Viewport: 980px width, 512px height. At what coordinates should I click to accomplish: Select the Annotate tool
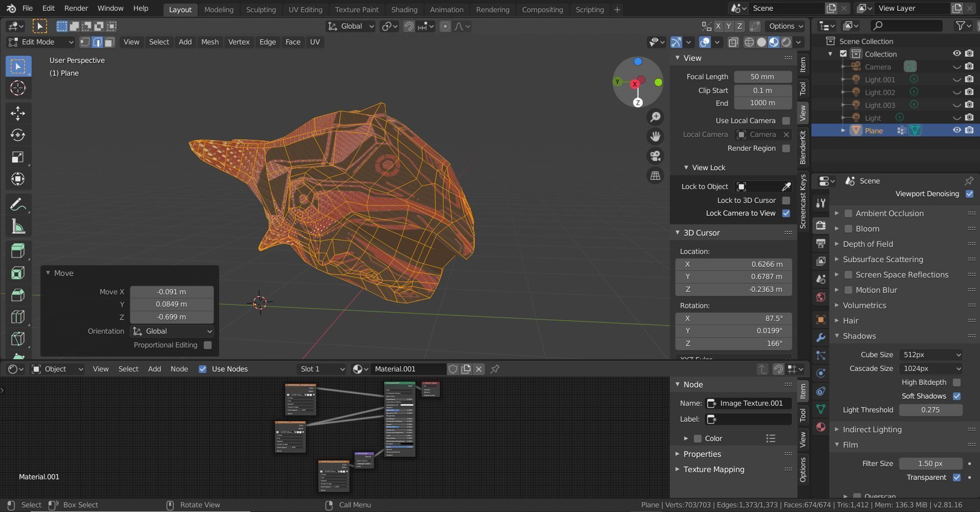pyautogui.click(x=18, y=205)
